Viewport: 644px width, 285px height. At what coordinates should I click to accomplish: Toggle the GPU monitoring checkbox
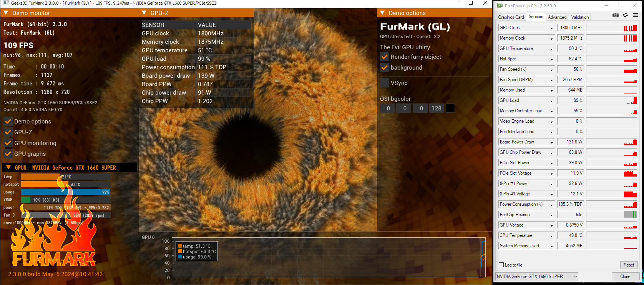tap(8, 143)
